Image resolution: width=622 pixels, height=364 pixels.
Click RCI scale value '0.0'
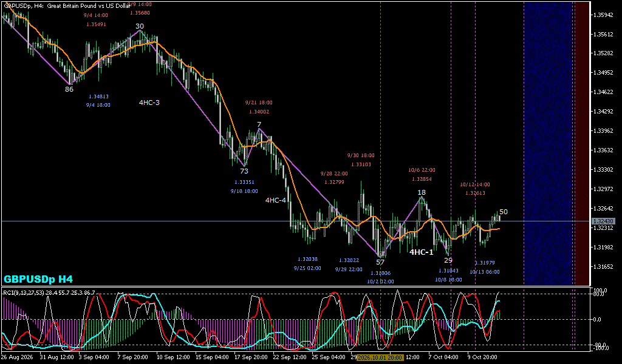596,319
